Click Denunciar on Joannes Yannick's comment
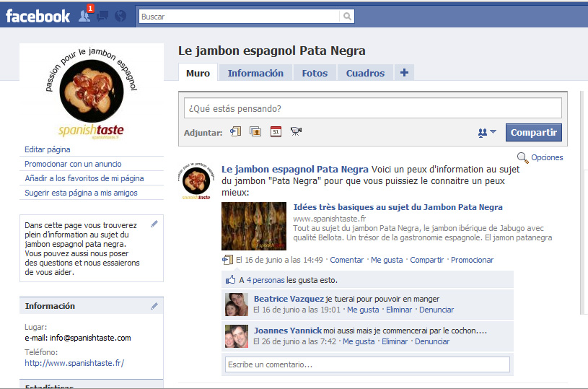This screenshot has height=389, width=588. 432,341
